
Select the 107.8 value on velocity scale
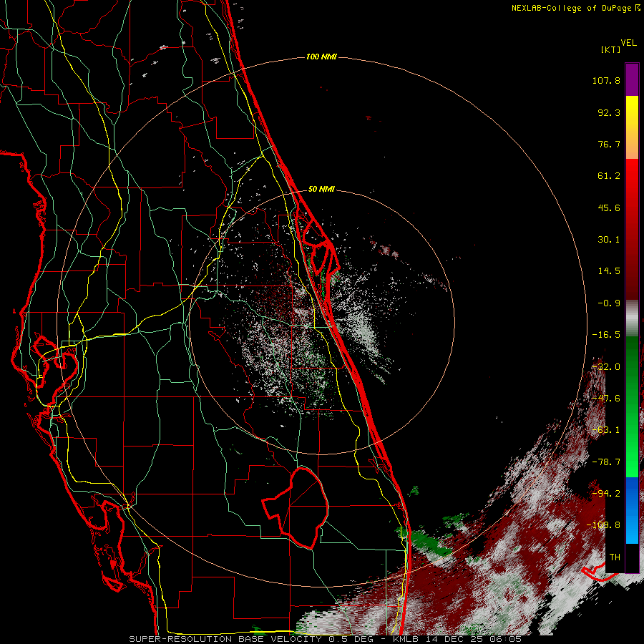pos(606,80)
